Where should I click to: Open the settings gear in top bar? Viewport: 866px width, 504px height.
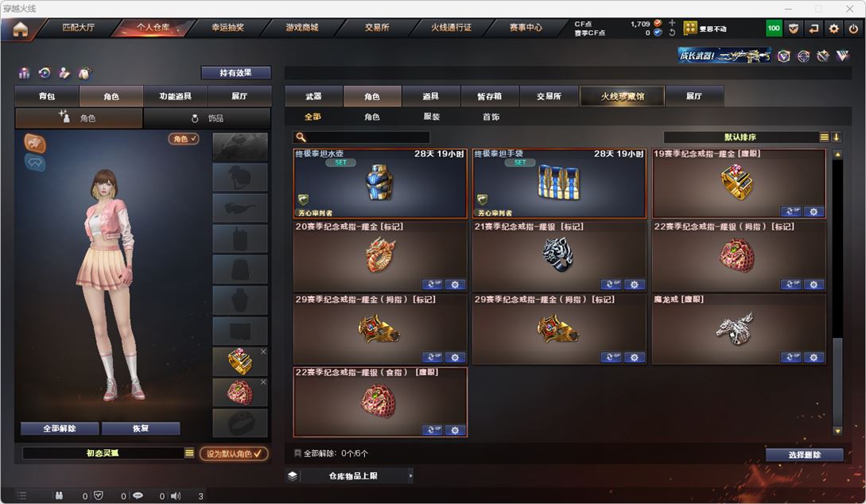click(x=833, y=28)
